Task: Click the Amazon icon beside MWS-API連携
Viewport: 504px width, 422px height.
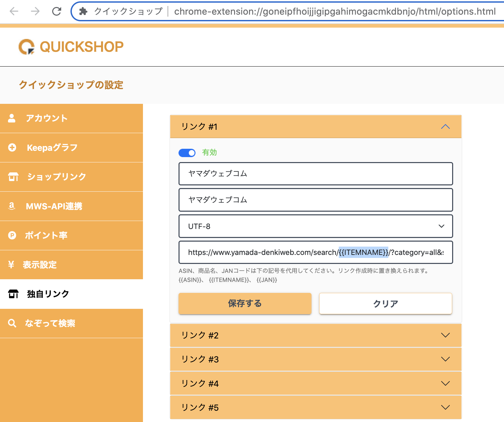Action: click(12, 206)
